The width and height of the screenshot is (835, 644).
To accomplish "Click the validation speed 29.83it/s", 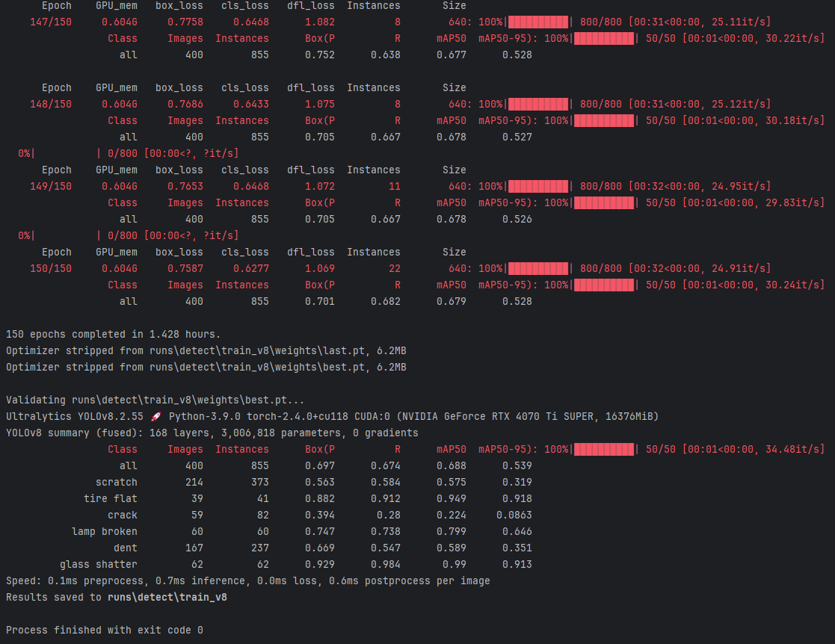I will coord(792,202).
